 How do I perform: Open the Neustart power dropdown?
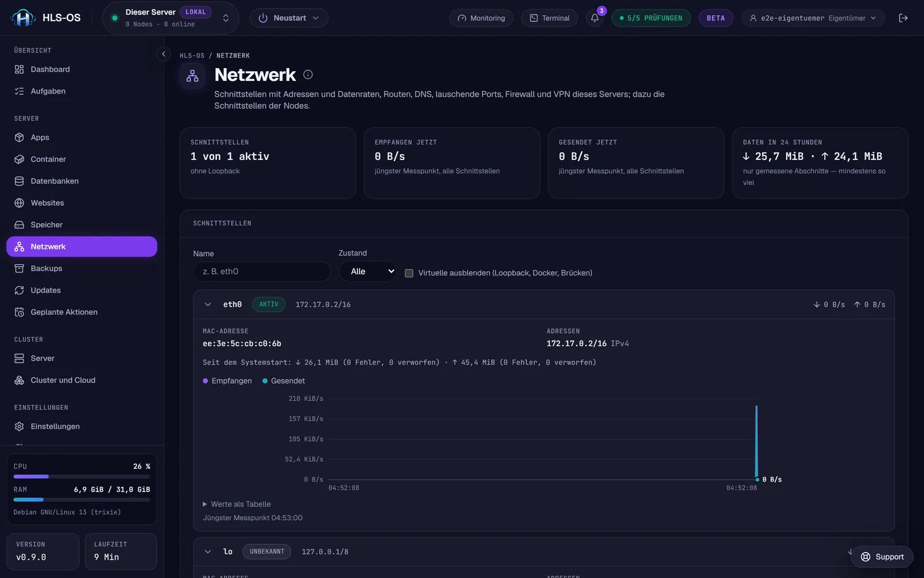pos(289,18)
